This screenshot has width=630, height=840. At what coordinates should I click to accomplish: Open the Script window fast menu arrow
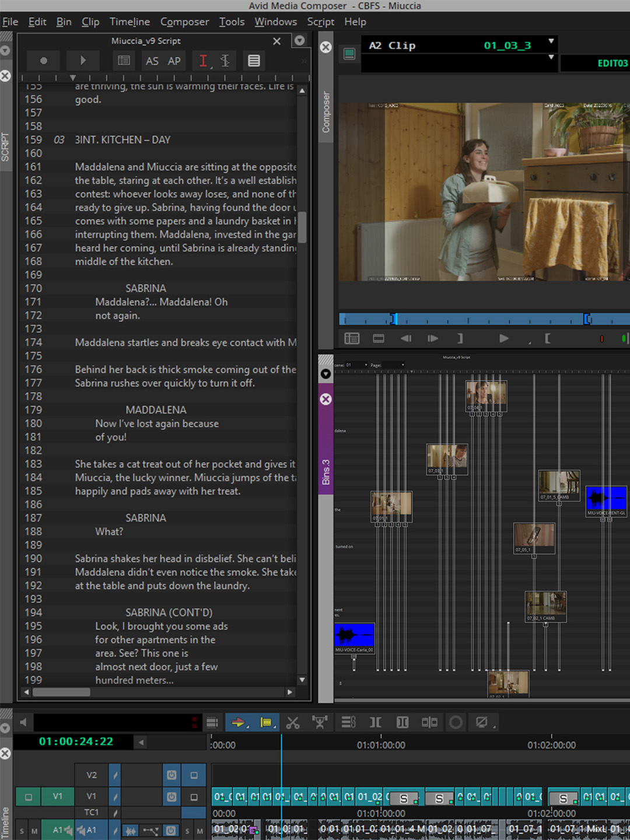(299, 41)
